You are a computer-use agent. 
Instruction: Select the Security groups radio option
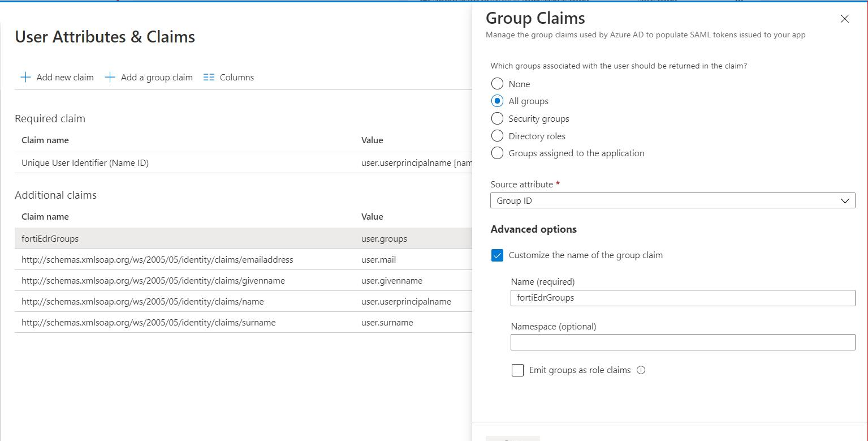pos(497,119)
